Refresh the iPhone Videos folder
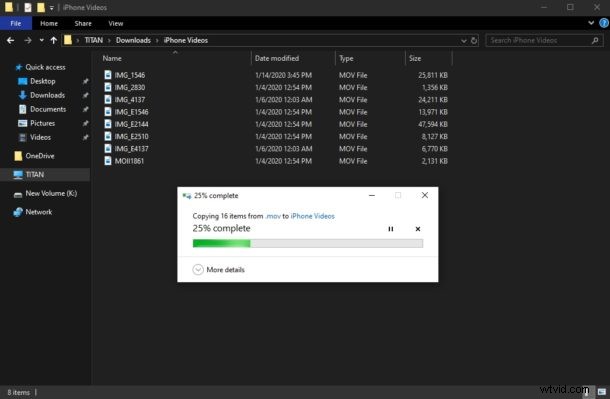610x399 pixels. point(474,40)
